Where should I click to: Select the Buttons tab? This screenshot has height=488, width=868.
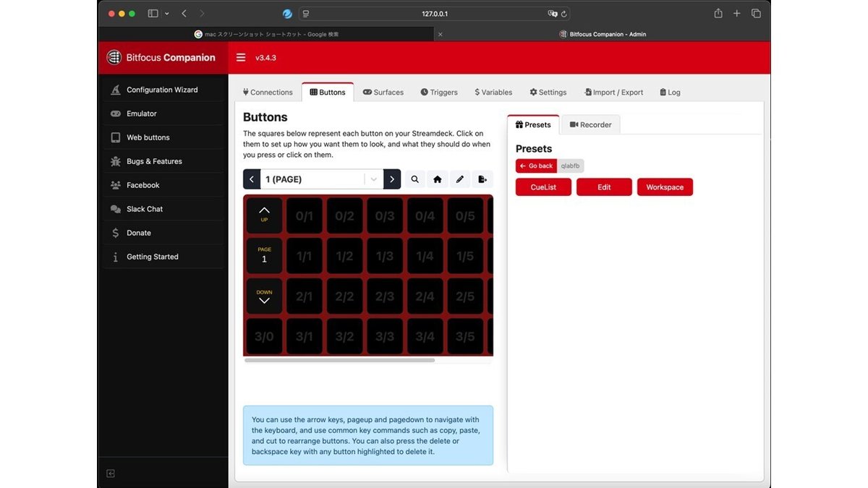click(328, 93)
